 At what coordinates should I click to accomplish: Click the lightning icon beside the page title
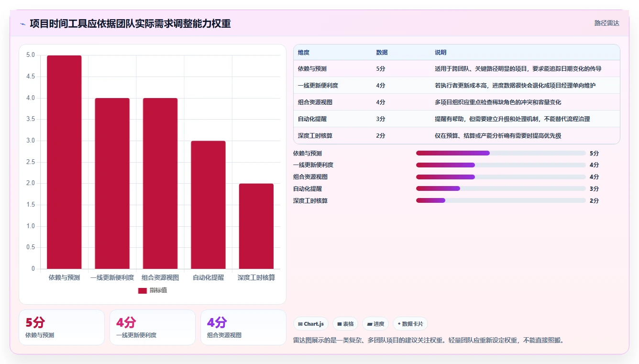pos(22,23)
